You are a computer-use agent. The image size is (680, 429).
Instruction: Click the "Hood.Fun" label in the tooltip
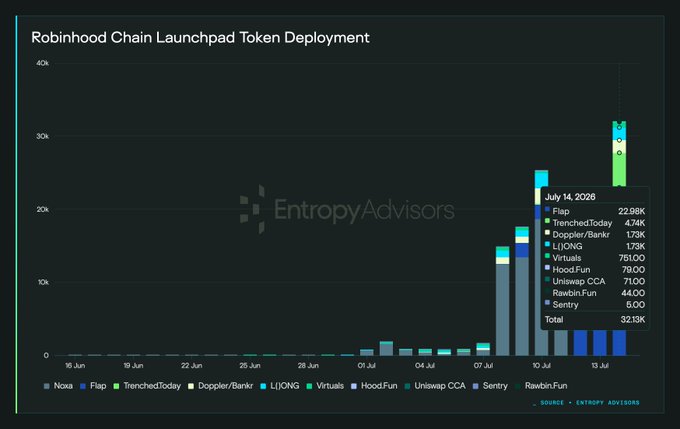571,270
